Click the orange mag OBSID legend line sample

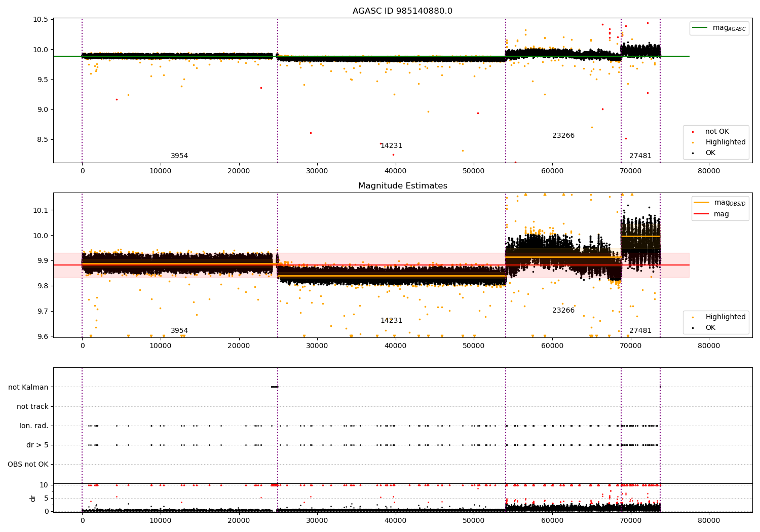click(702, 203)
